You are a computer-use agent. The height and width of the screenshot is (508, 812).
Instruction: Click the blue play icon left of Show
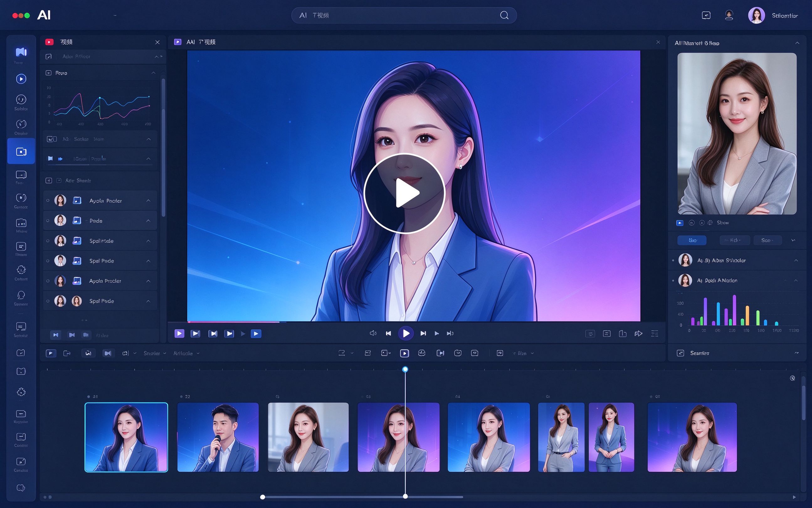680,223
